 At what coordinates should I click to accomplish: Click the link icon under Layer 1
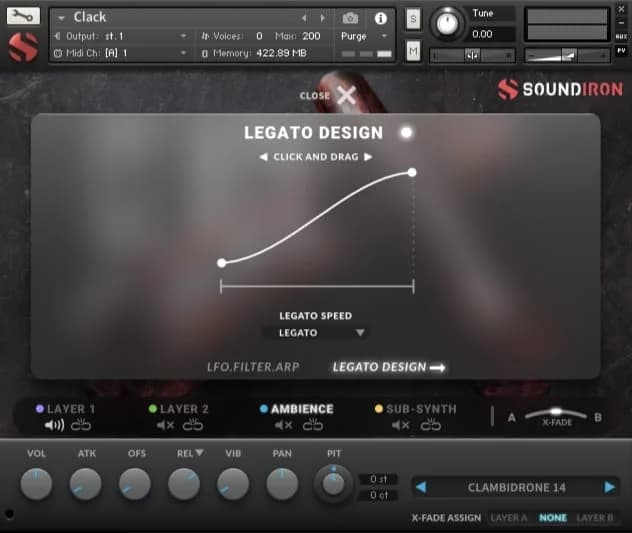tap(81, 425)
